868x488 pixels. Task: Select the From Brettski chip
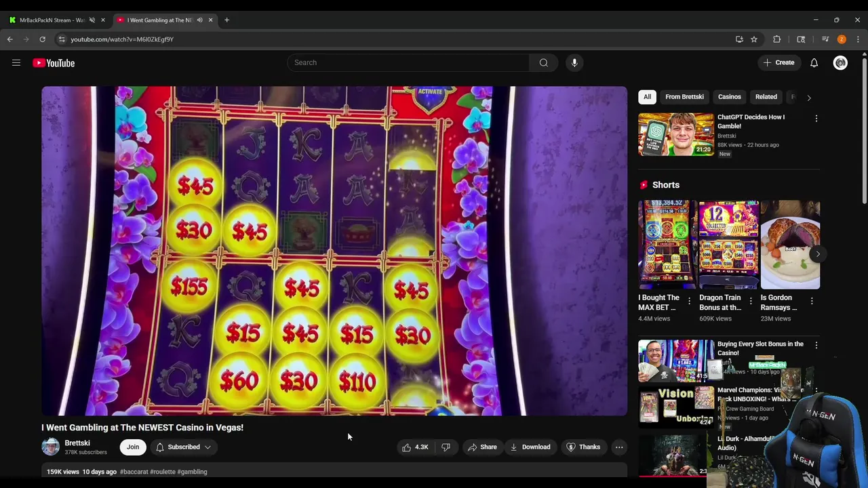pos(684,97)
